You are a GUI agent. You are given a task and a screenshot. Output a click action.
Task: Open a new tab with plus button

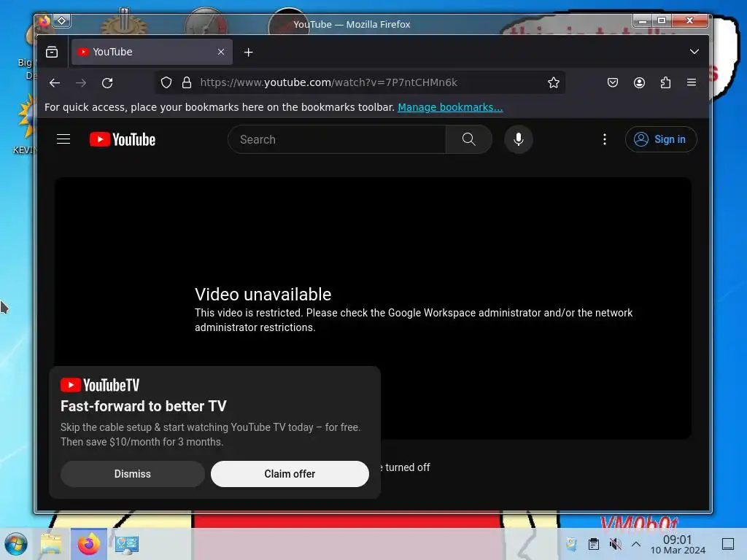click(248, 52)
